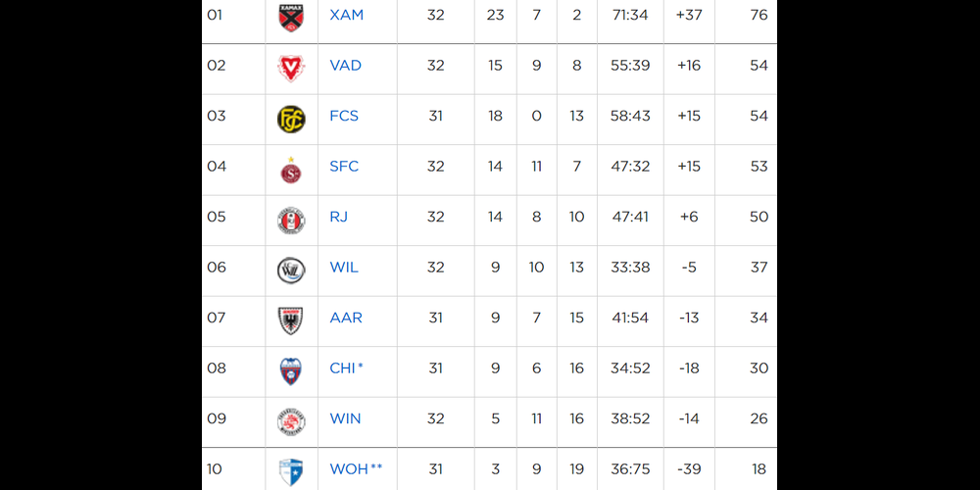
Task: Click the Aarau eagle crest
Action: (x=291, y=320)
